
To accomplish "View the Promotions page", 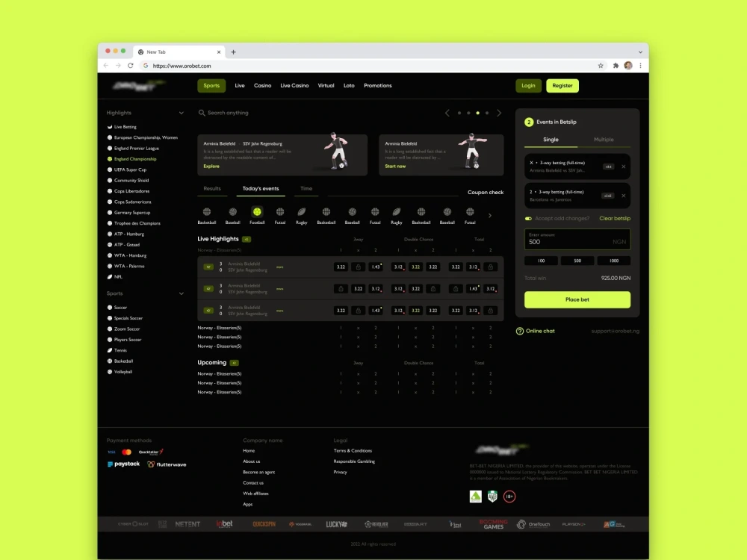I will click(378, 86).
